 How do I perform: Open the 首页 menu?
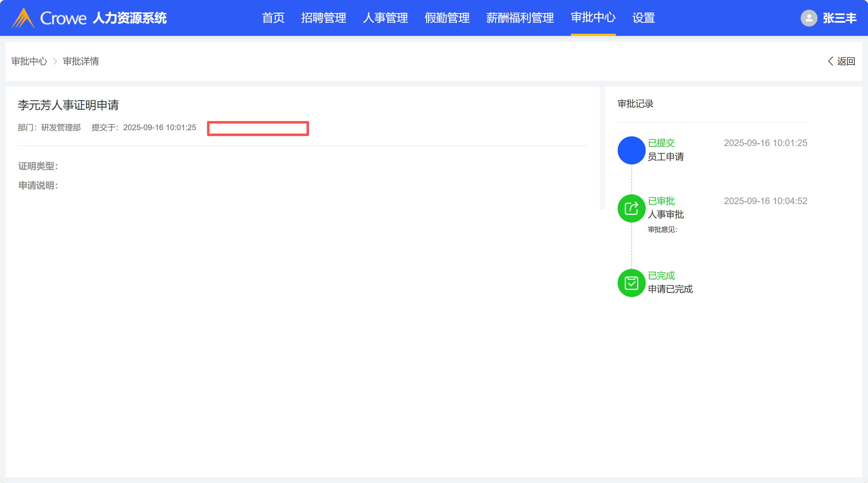pos(273,18)
